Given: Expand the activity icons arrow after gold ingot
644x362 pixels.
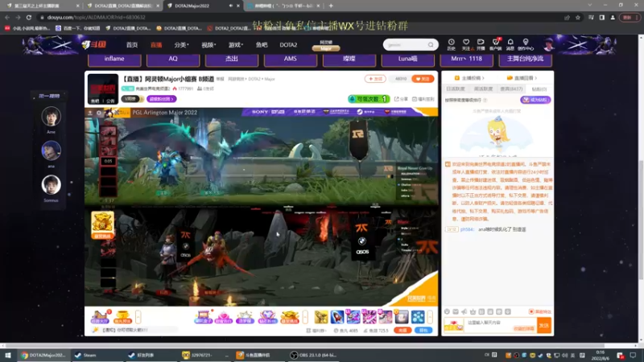Looking at the screenshot, I should (305, 317).
